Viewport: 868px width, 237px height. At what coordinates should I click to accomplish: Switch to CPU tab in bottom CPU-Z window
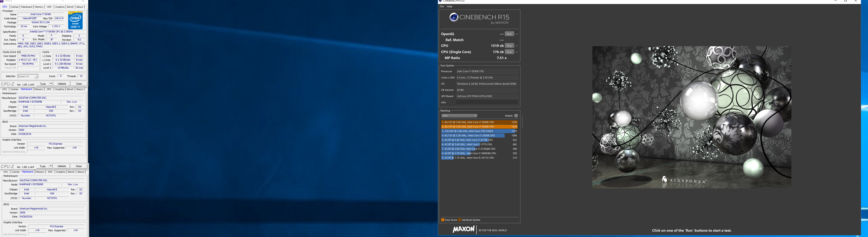coord(6,172)
